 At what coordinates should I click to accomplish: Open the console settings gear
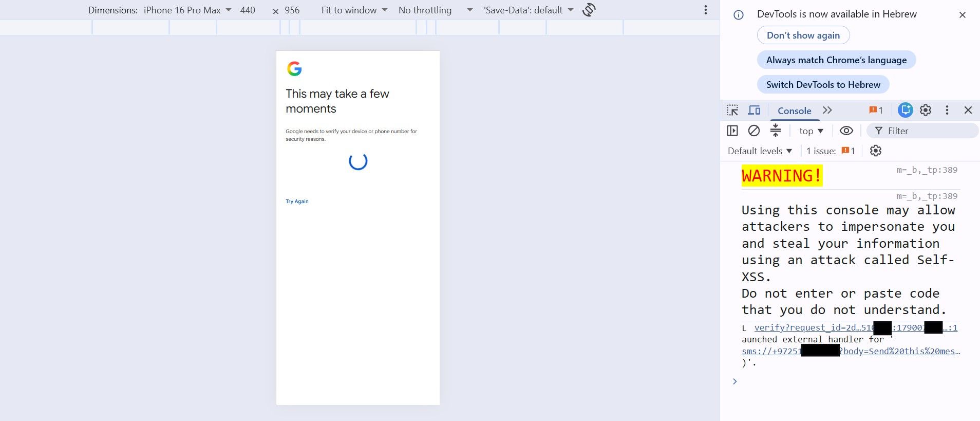tap(876, 151)
